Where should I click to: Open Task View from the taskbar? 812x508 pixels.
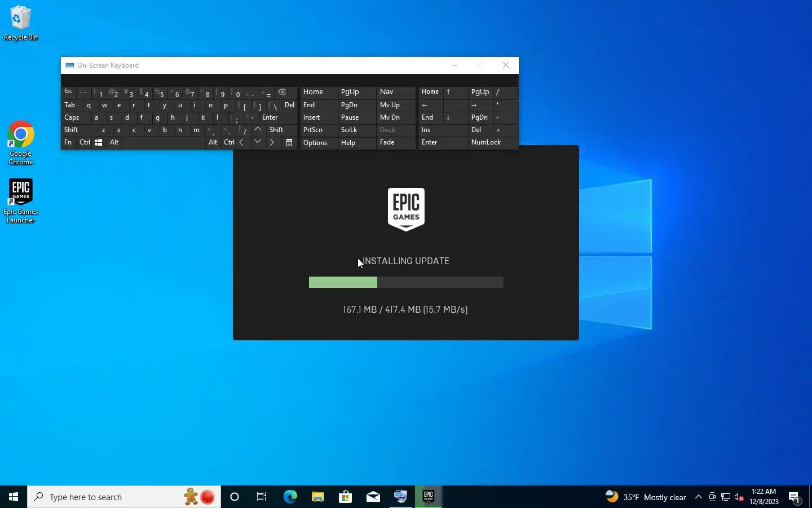pyautogui.click(x=262, y=497)
